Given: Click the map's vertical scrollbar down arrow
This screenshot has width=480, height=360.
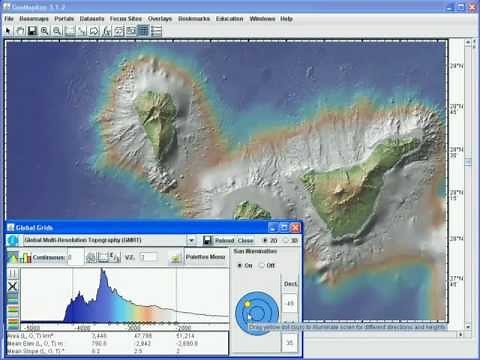Looking at the screenshot, I should point(468,327).
